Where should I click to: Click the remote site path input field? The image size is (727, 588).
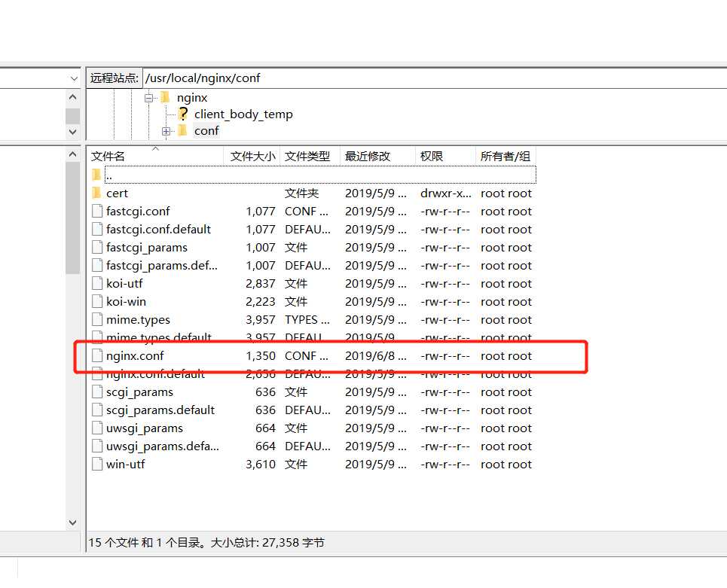pos(435,78)
